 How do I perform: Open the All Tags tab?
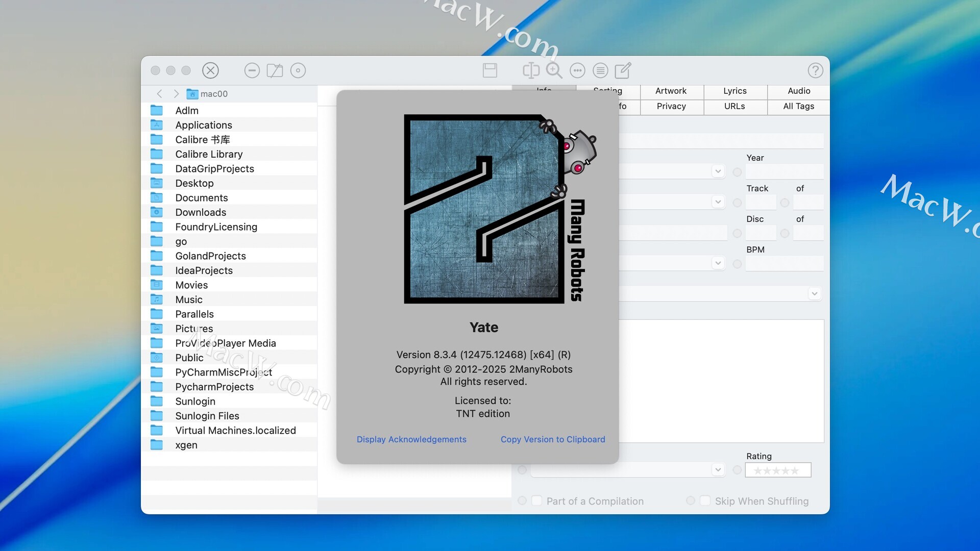tap(798, 106)
